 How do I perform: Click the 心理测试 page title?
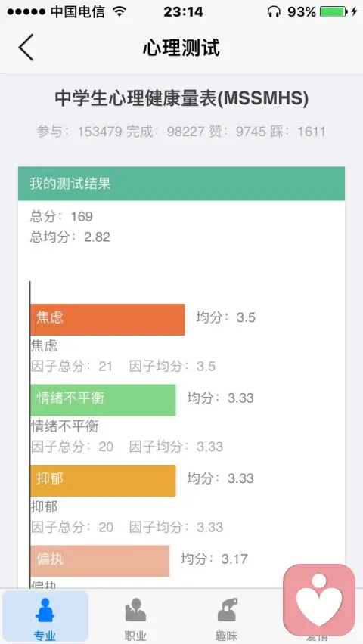click(x=181, y=48)
